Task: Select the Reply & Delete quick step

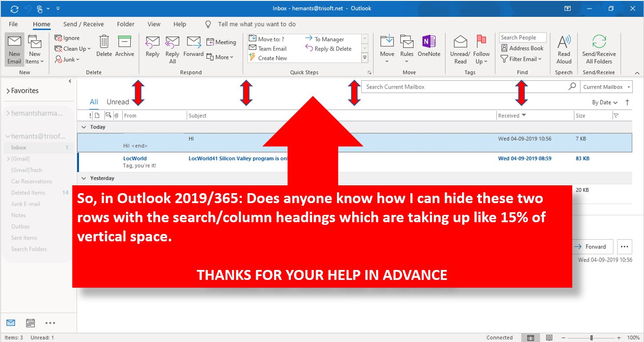Action: (x=328, y=49)
